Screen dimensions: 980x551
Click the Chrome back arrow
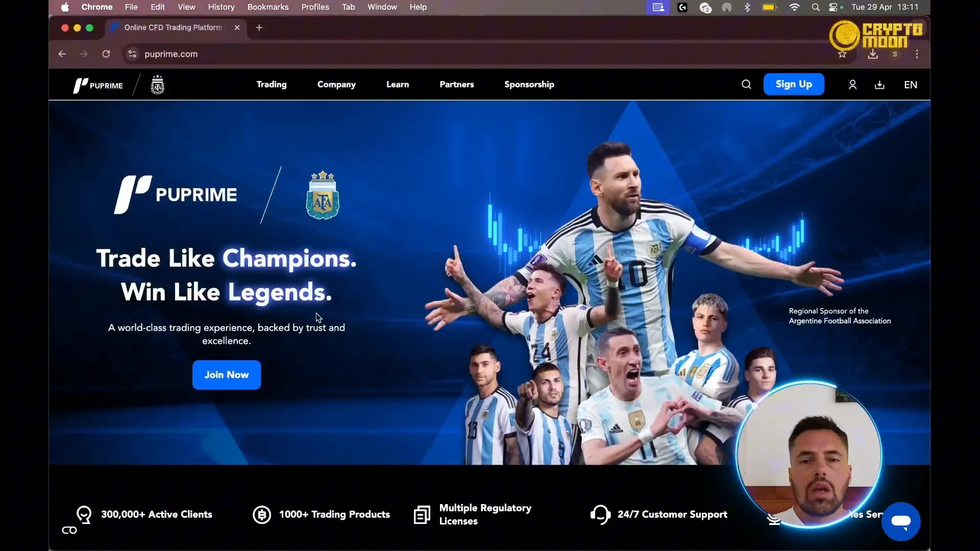tap(62, 54)
